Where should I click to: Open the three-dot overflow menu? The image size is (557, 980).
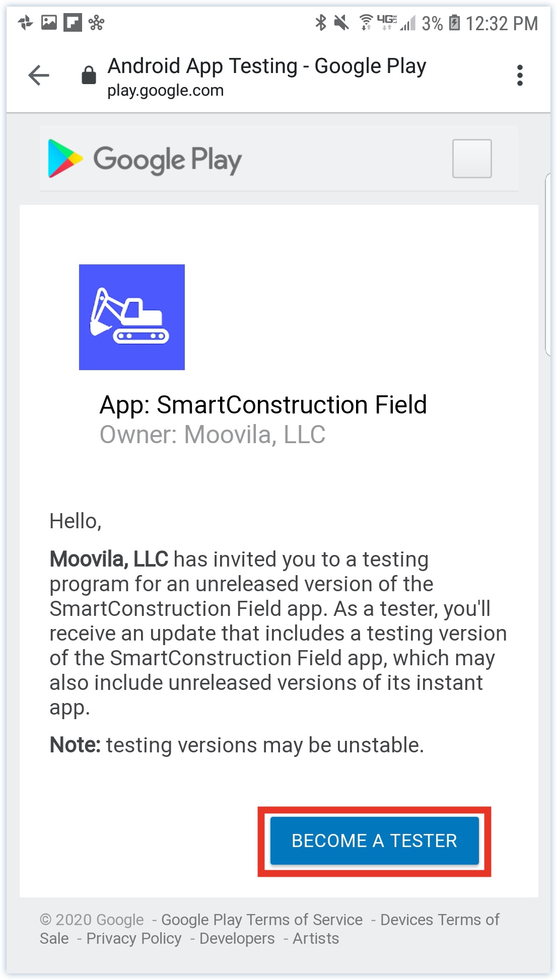[x=520, y=76]
